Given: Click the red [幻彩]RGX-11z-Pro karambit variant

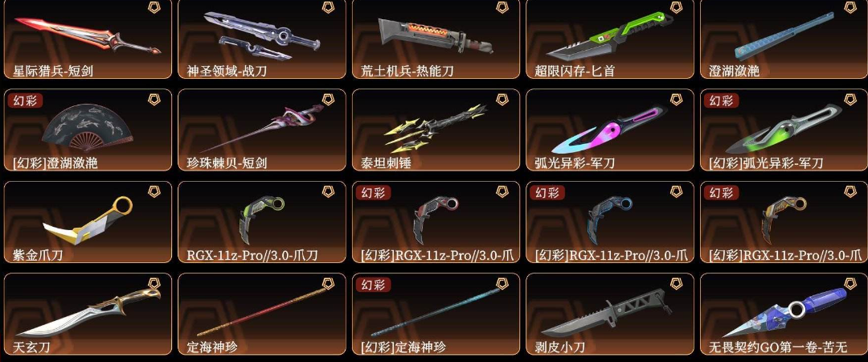Looking at the screenshot, I should tap(436, 222).
